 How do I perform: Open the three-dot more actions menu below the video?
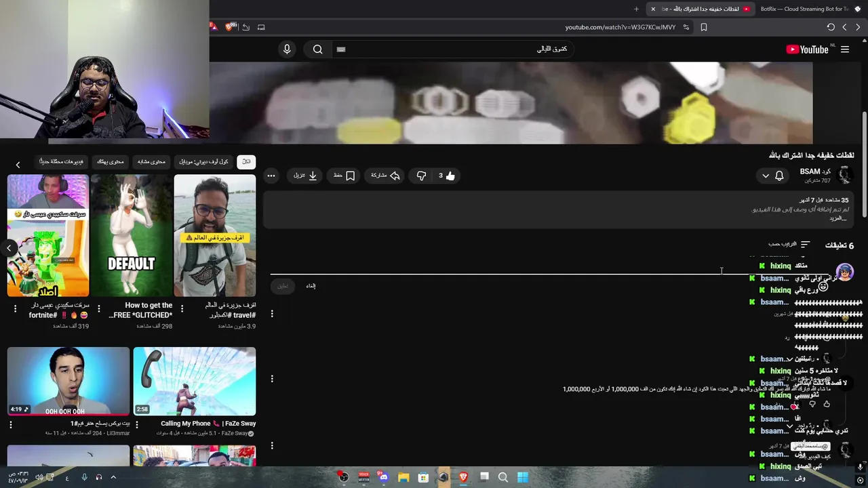(x=271, y=176)
